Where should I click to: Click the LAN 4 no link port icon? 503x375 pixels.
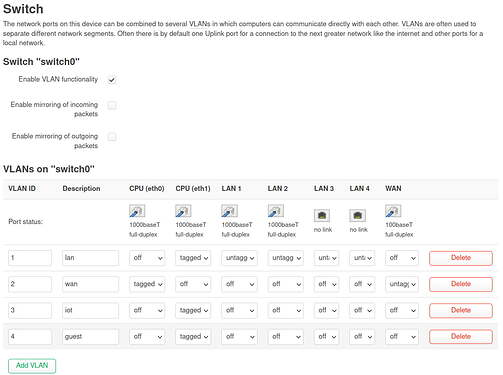pos(358,216)
